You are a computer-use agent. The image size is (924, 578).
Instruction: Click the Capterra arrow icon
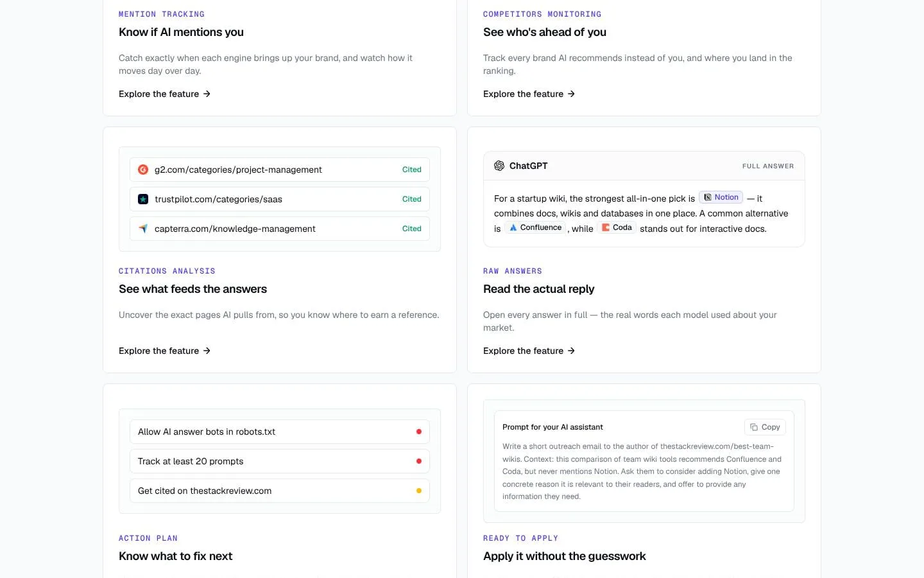click(x=143, y=229)
